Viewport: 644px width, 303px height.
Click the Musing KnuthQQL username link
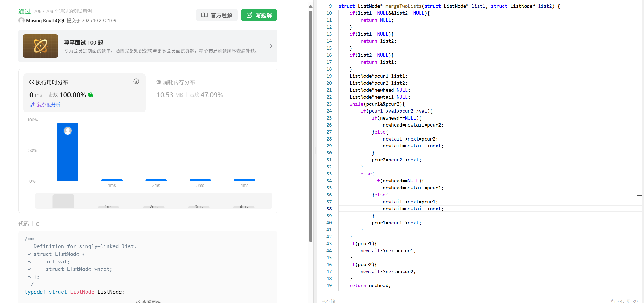[46, 21]
